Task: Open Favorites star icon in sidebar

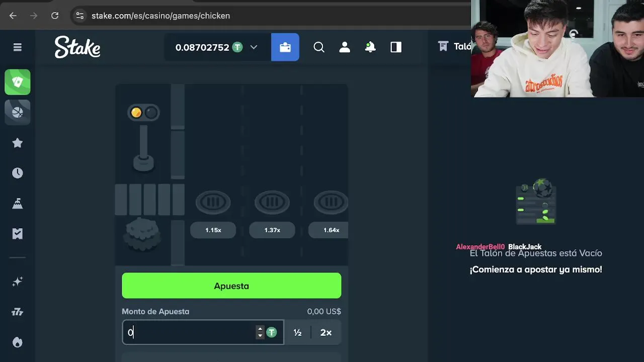Action: coord(18,143)
